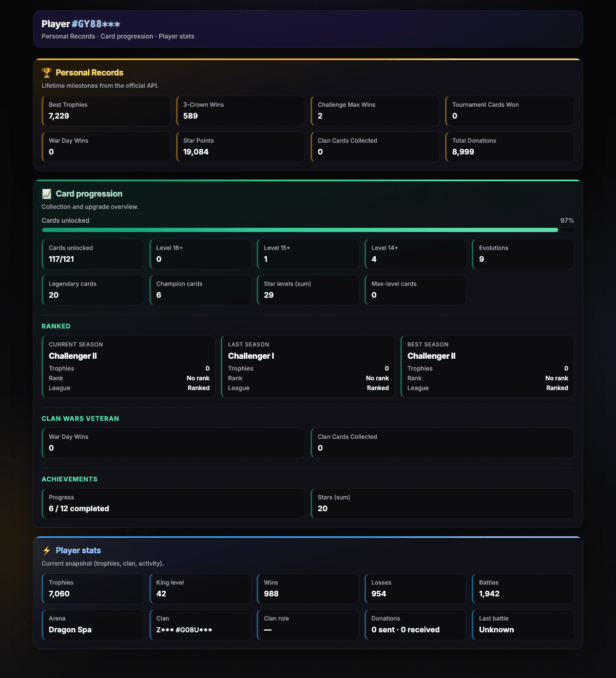616x678 pixels.
Task: Select the Best Trophies 7,229 card
Action: coord(106,111)
